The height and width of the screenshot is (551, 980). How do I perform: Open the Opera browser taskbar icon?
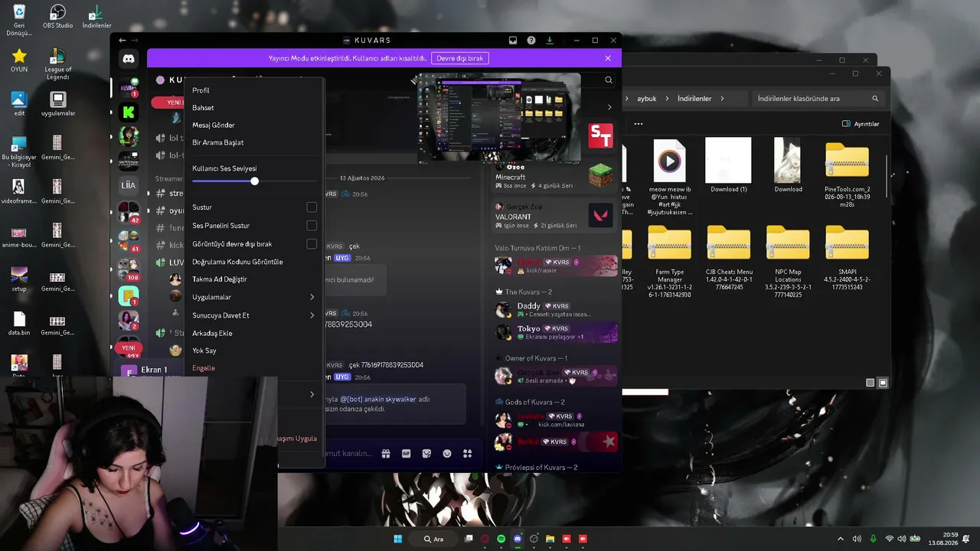tap(485, 539)
